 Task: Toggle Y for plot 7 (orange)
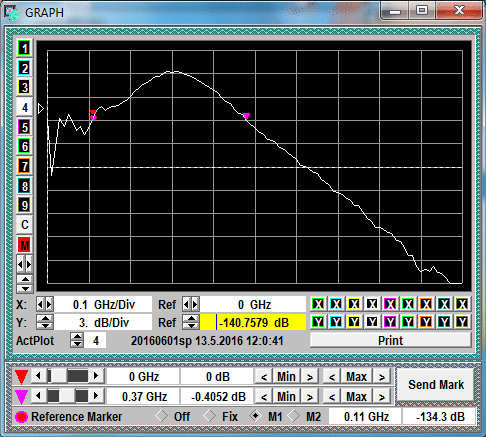click(426, 322)
